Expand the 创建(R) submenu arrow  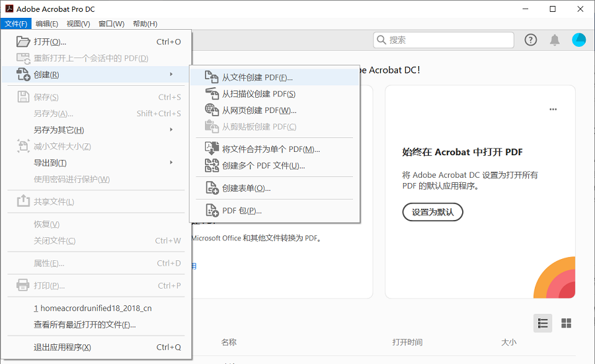tap(171, 74)
